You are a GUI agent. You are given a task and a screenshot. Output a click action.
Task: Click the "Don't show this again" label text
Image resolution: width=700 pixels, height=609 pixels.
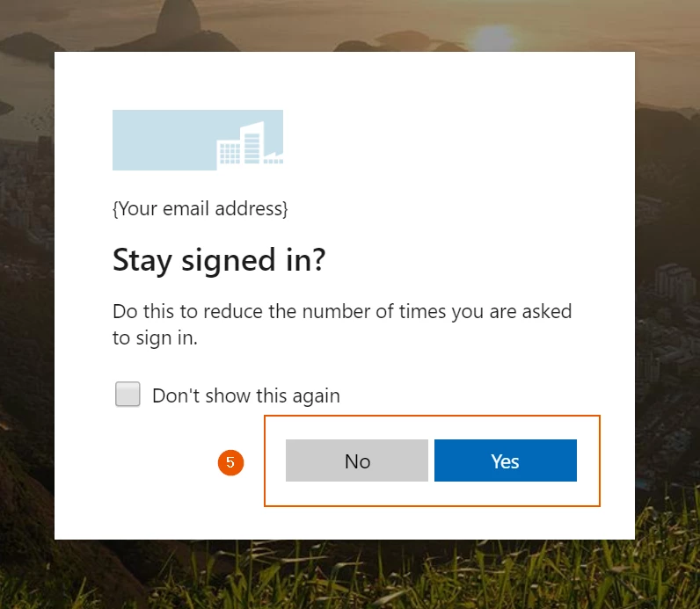click(x=245, y=395)
